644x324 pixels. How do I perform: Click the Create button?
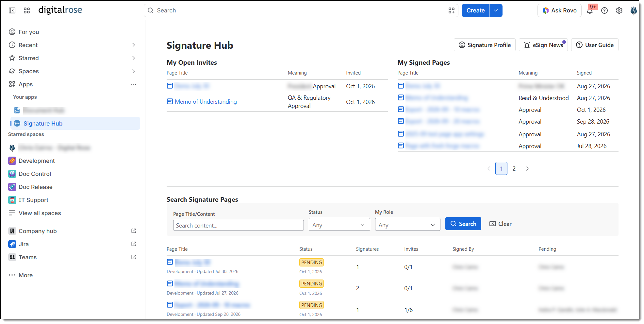pos(475,10)
